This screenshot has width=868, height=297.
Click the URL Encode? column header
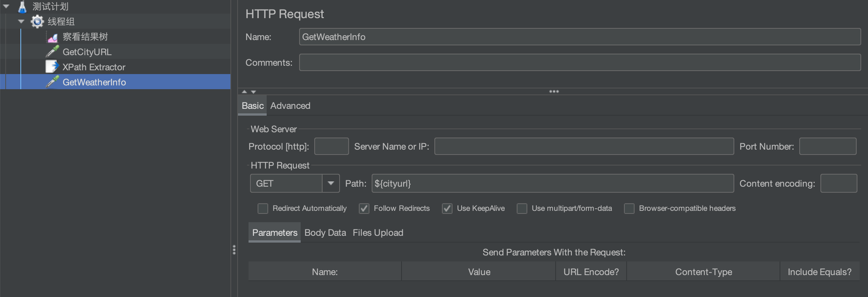tap(591, 272)
